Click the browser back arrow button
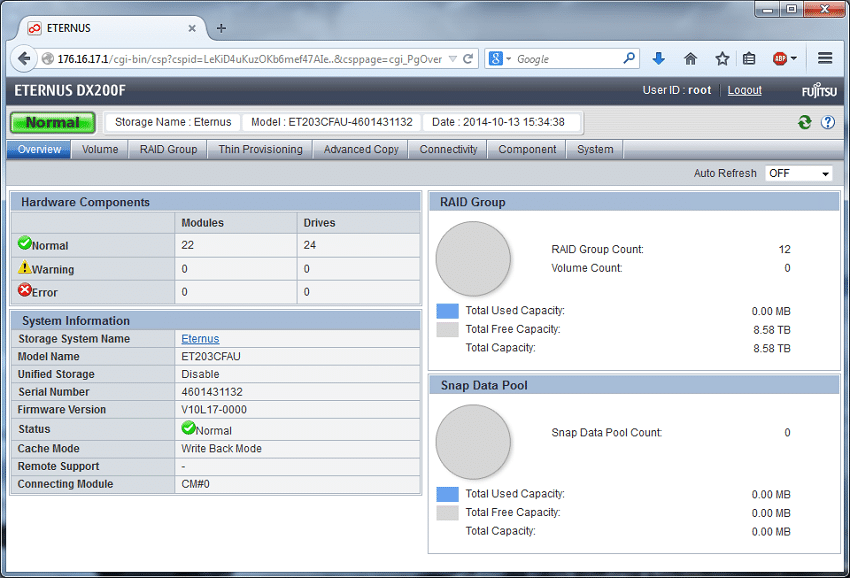Viewport: 850px width, 578px height. [x=24, y=59]
